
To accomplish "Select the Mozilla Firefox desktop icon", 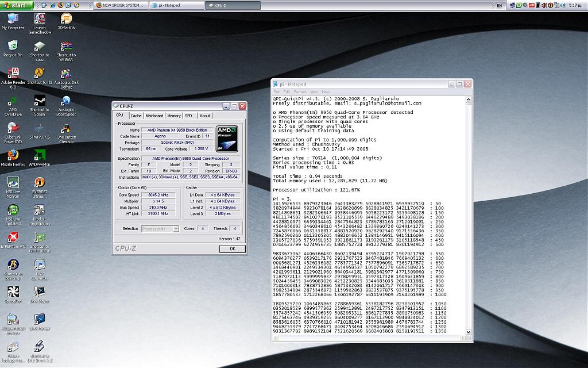I will [13, 158].
